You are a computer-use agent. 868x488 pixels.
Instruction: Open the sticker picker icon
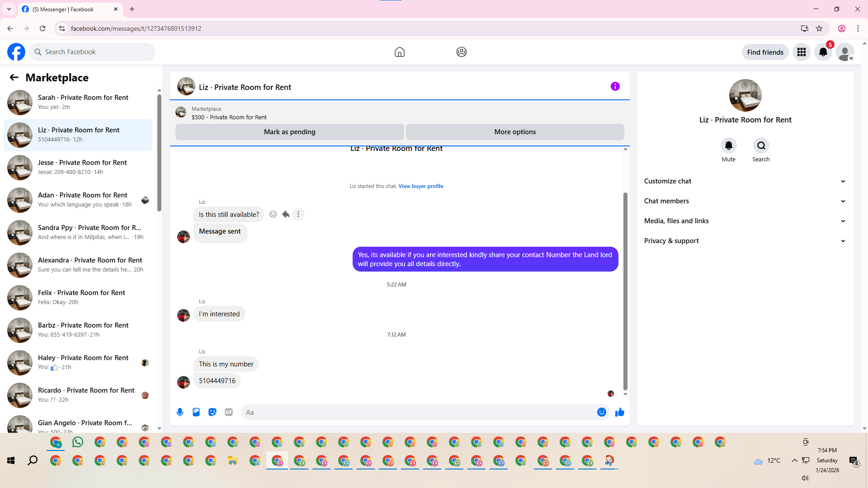pyautogui.click(x=212, y=412)
